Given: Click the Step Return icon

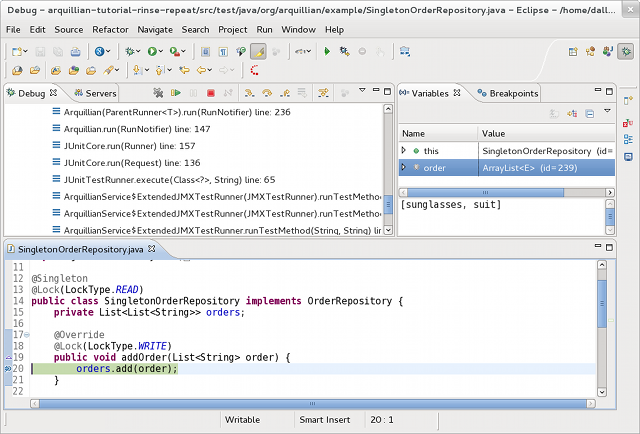Looking at the screenshot, I should pyautogui.click(x=285, y=93).
